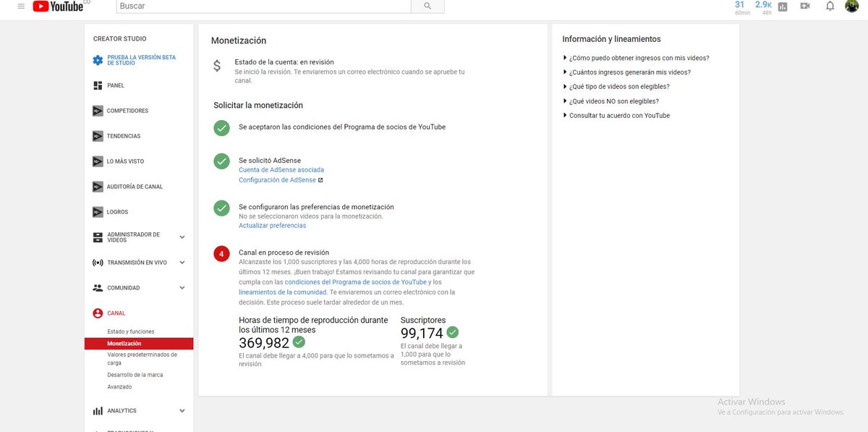Image resolution: width=868 pixels, height=432 pixels.
Task: Select the highlighted Monetización submenu item
Action: [x=139, y=344]
